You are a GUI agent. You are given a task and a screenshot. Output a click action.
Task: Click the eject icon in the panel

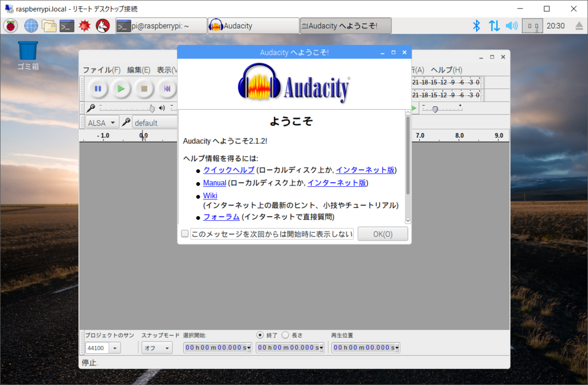(x=579, y=26)
